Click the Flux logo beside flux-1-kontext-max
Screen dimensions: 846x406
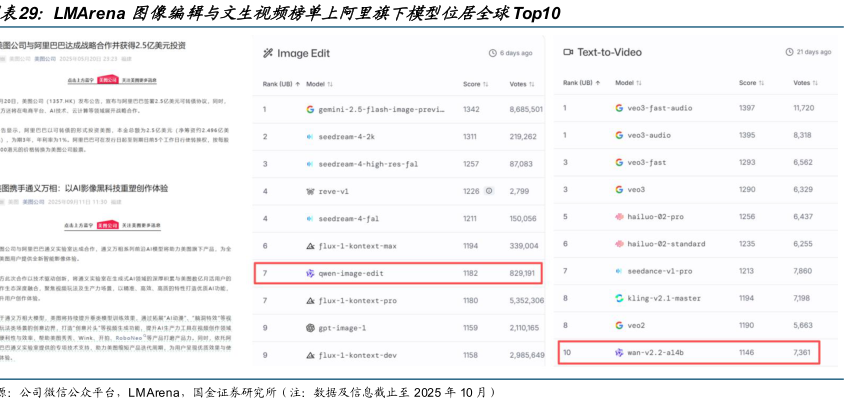click(310, 245)
